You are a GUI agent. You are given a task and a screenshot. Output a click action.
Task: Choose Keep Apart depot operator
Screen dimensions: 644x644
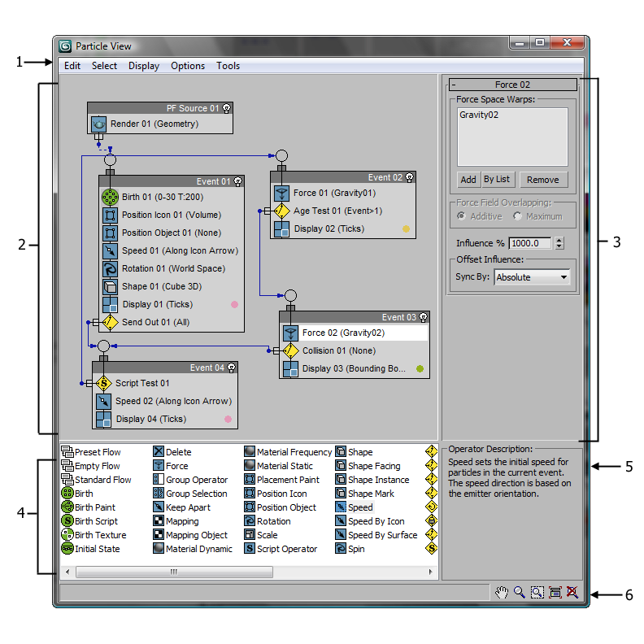coord(181,507)
